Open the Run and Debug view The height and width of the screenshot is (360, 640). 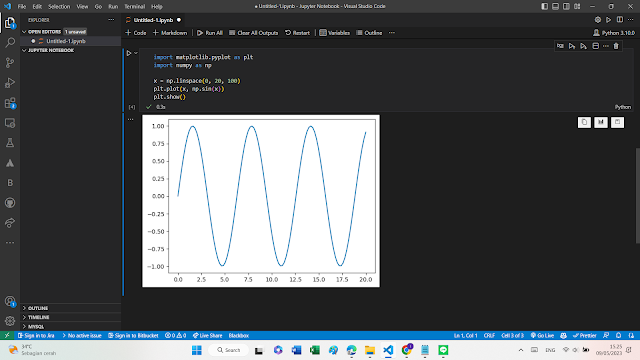(x=10, y=82)
